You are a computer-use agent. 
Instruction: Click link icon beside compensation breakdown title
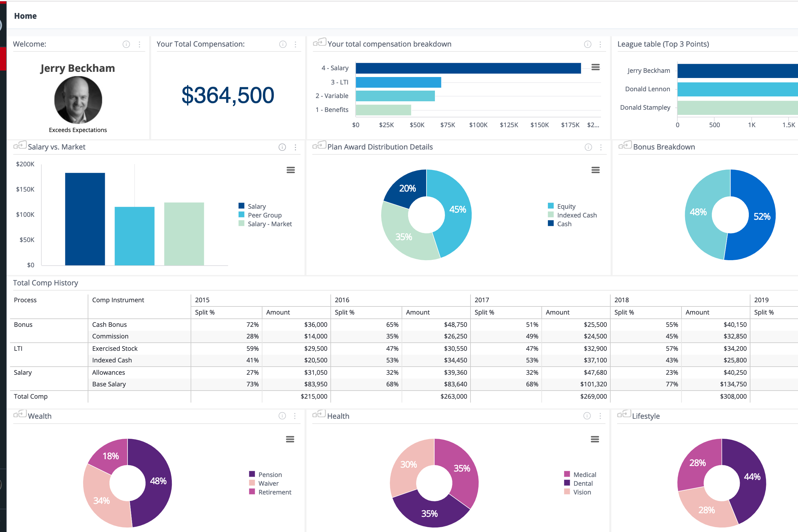(319, 42)
